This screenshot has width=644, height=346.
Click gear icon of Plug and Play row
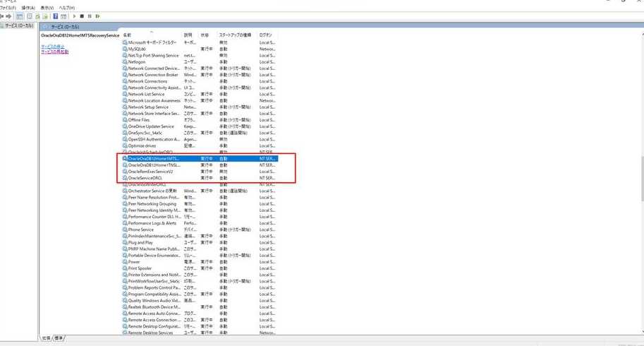pyautogui.click(x=125, y=242)
